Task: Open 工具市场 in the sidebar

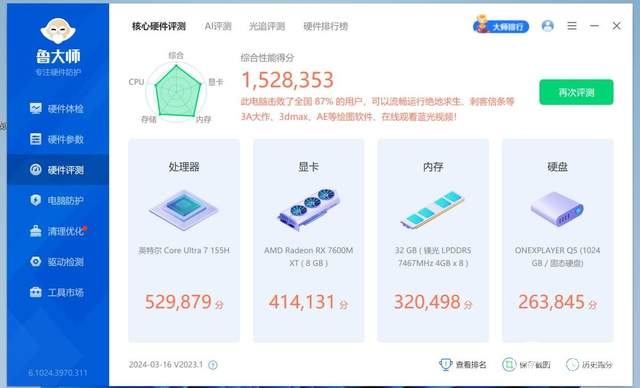Action: pyautogui.click(x=57, y=292)
